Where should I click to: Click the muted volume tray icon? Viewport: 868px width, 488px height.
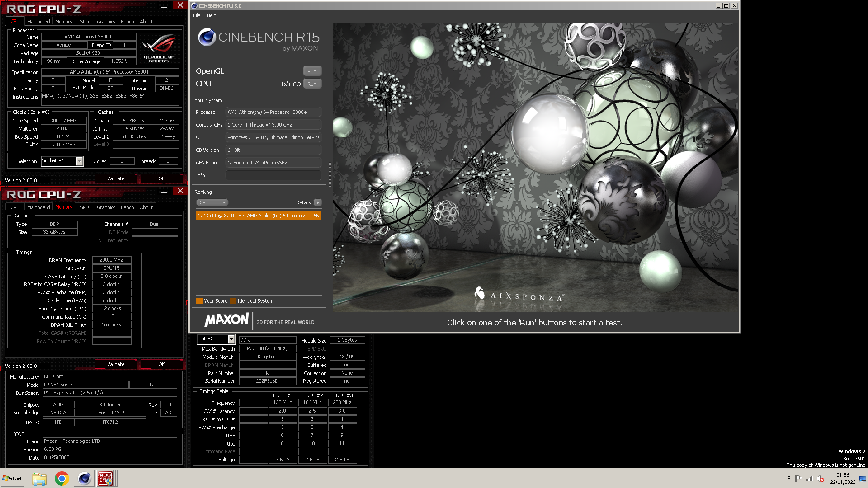click(x=821, y=479)
